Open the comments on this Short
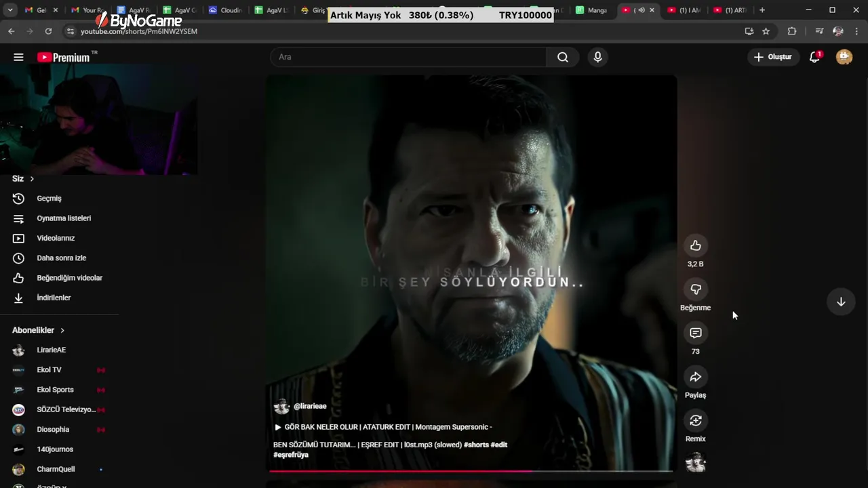868x488 pixels. [x=696, y=333]
